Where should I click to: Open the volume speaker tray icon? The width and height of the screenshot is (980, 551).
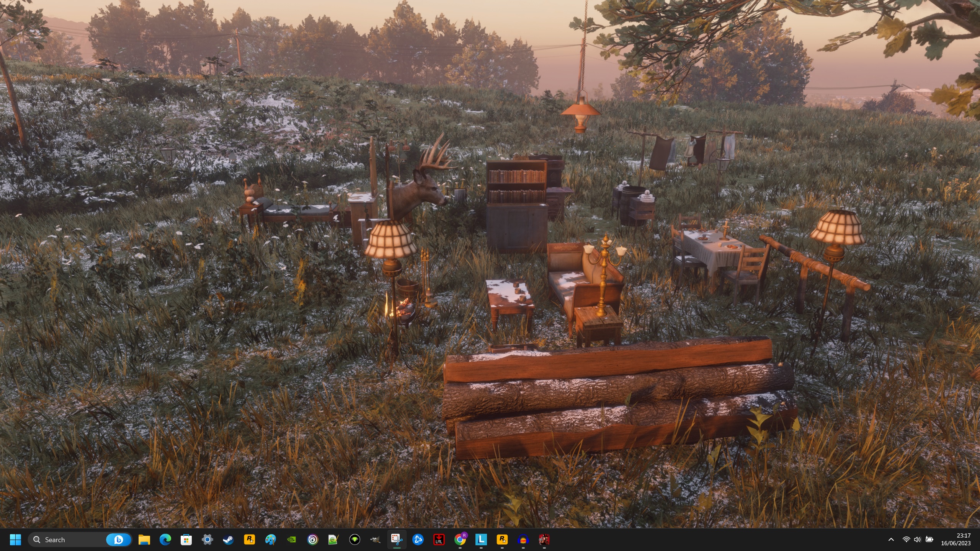pos(917,540)
